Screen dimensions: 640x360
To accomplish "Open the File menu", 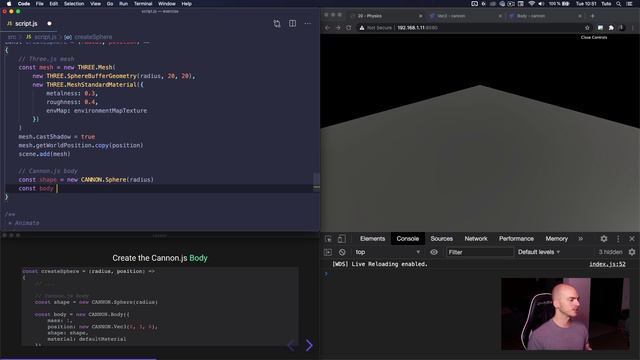I will tap(40, 4).
